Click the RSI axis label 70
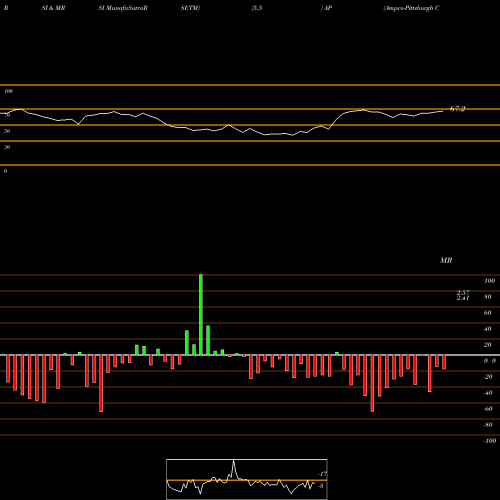This screenshot has width=500, height=500. (7, 115)
